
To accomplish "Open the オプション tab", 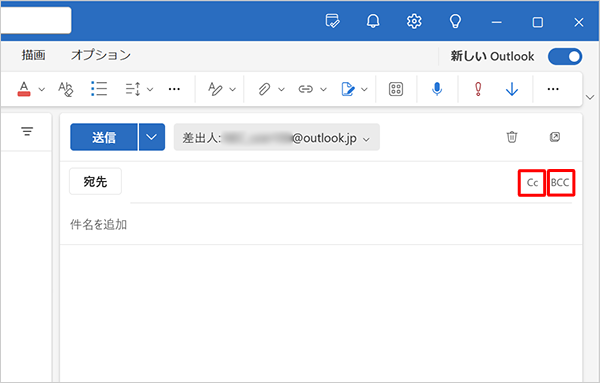I will pyautogui.click(x=101, y=55).
